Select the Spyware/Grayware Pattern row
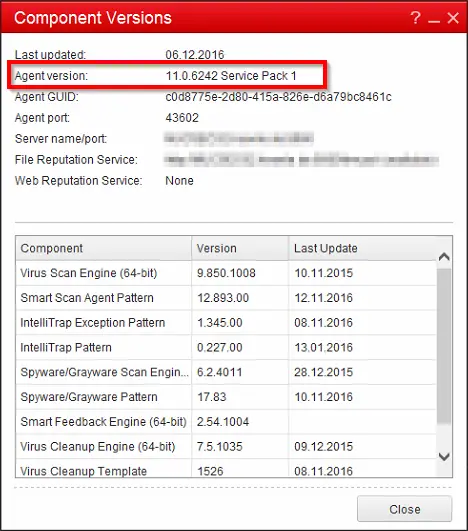The height and width of the screenshot is (531, 468). [x=226, y=397]
